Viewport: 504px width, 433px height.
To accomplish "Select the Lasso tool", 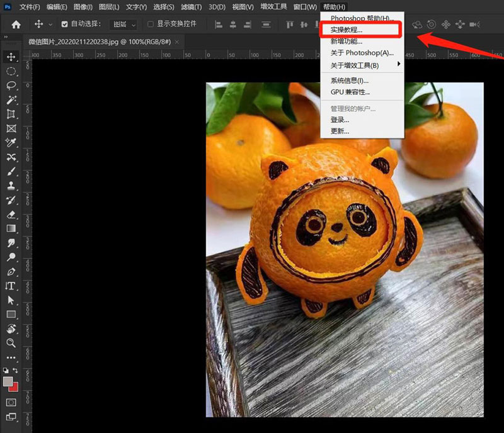I will point(11,86).
